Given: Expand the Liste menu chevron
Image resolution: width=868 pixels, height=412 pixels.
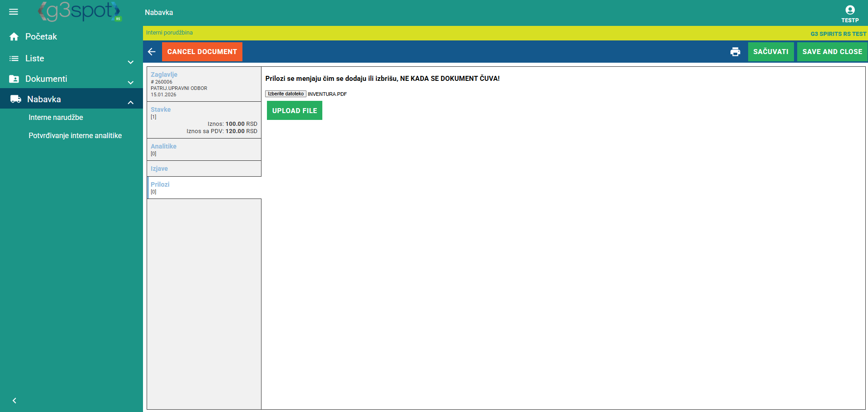Looking at the screenshot, I should coord(131,62).
